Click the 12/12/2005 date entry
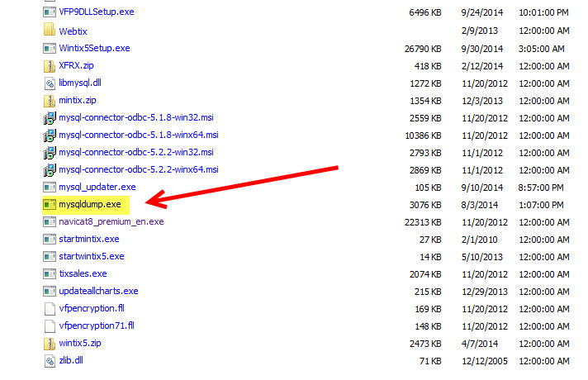Viewport: 588px width, 380px height. click(x=485, y=361)
